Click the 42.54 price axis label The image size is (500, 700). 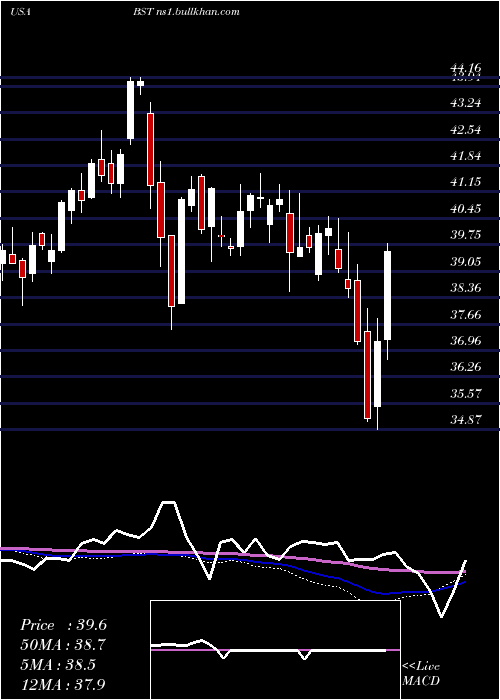coord(466,130)
